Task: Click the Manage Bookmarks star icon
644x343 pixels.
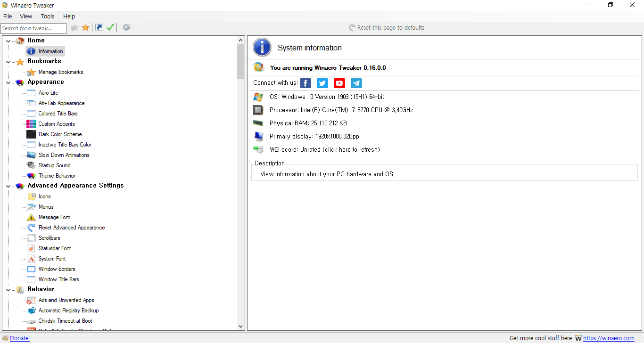Action: pos(31,72)
